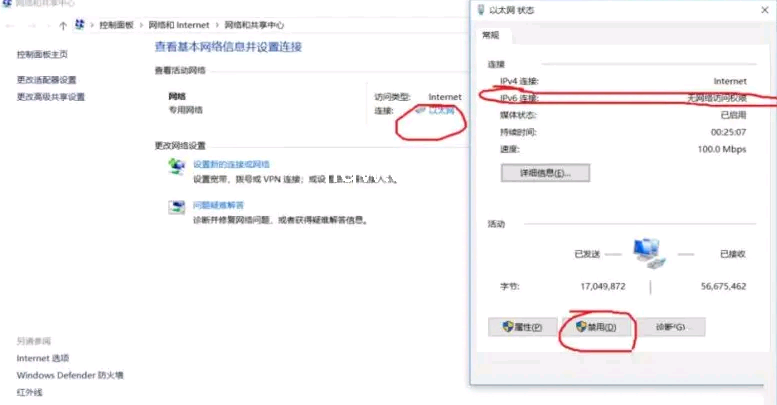777x405 pixels.
Task: Click the 'Set up new connection' network icon
Action: [176, 167]
